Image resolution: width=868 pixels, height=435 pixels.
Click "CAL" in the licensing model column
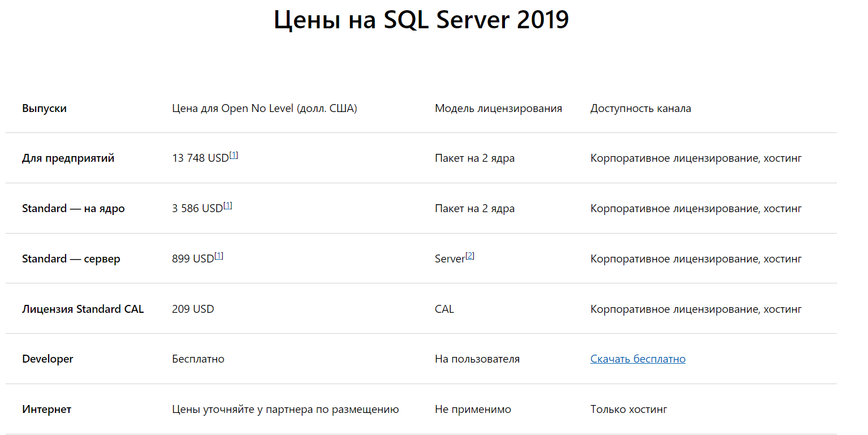point(444,309)
